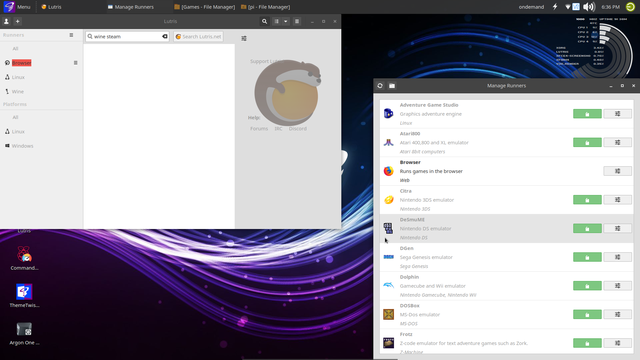The image size is (640, 360).
Task: Click the 6:36 PM clock
Action: click(611, 7)
